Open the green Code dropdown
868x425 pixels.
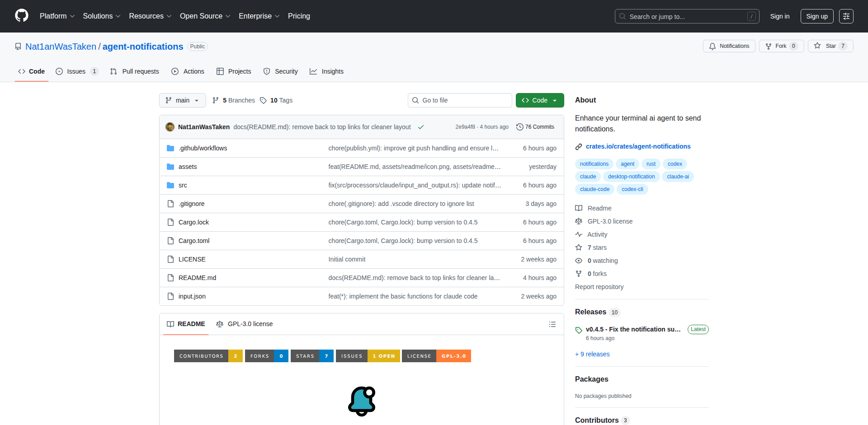pos(540,100)
